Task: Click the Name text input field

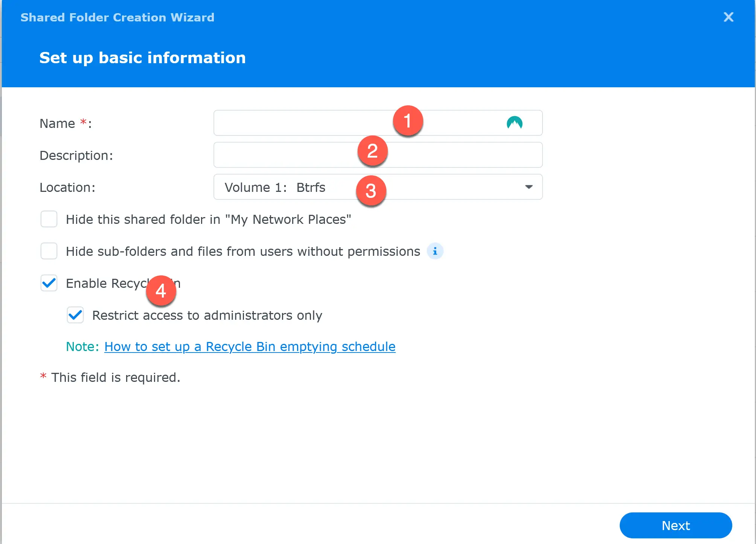Action: [x=301, y=123]
